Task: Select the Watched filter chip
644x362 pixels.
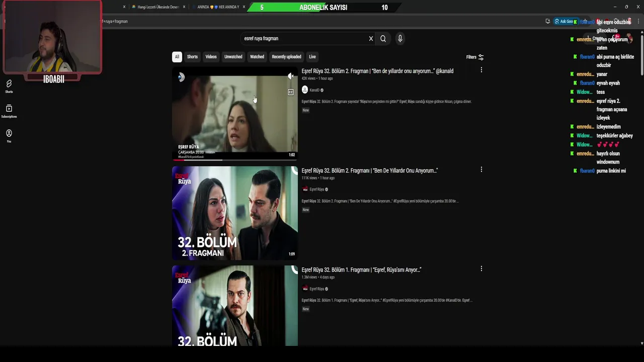Action: (257, 57)
